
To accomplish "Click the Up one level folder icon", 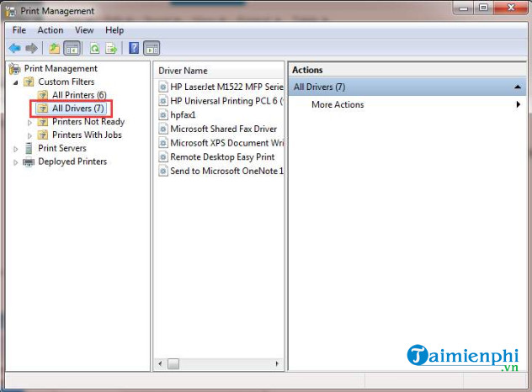I will point(54,49).
